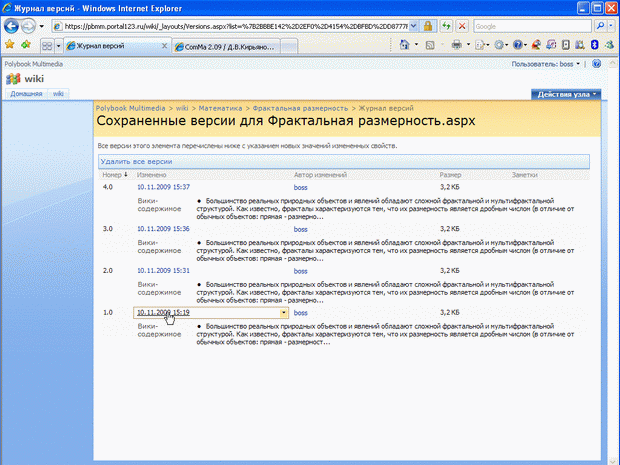Click the Математика breadcrumb link
The height and width of the screenshot is (465, 620).
(x=221, y=106)
